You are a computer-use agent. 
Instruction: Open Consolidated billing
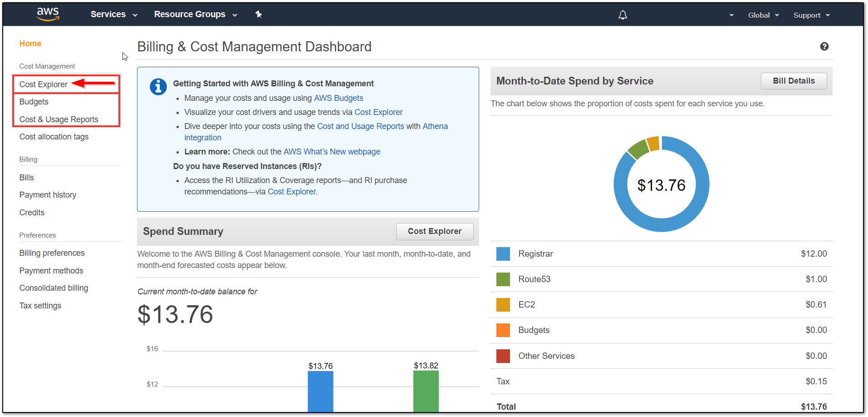[x=54, y=288]
